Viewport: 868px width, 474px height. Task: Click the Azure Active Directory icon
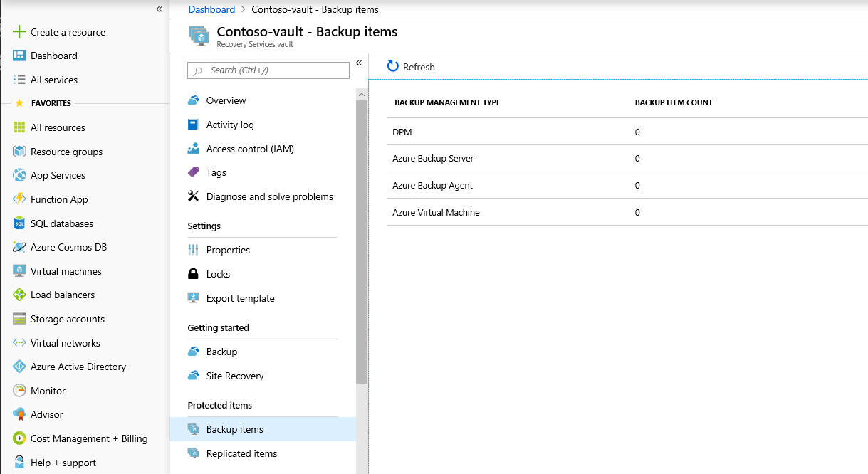(x=19, y=367)
